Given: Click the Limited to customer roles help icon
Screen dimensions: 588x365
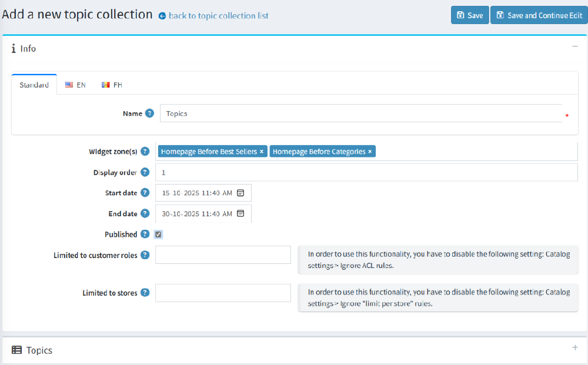Looking at the screenshot, I should [145, 255].
